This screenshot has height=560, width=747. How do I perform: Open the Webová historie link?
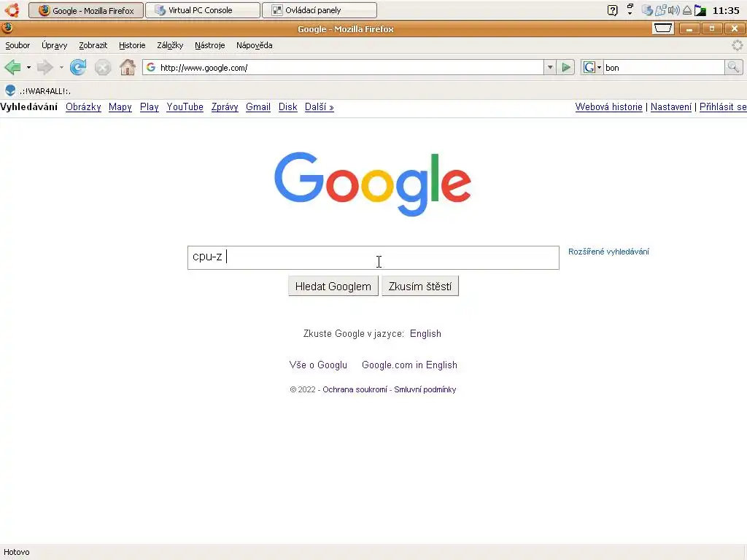click(609, 106)
